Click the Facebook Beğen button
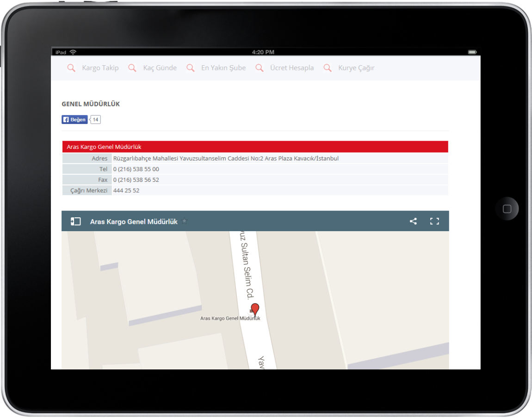The width and height of the screenshot is (532, 418). tap(74, 120)
